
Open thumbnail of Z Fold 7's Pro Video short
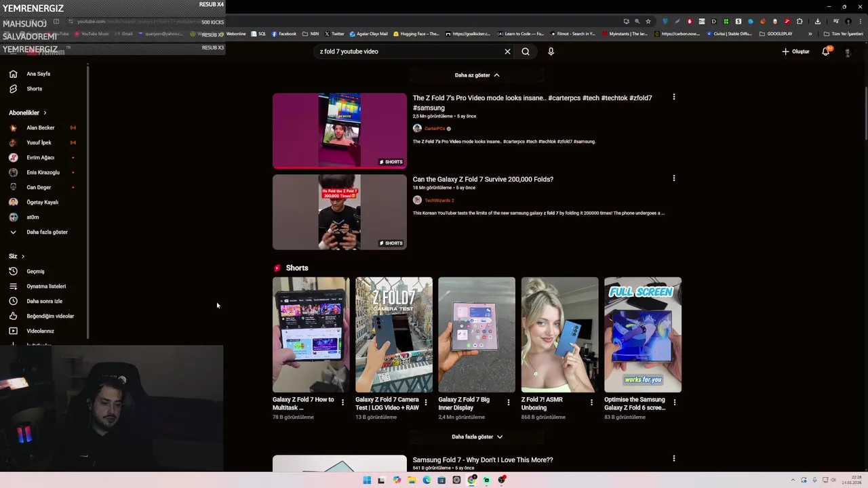[340, 131]
